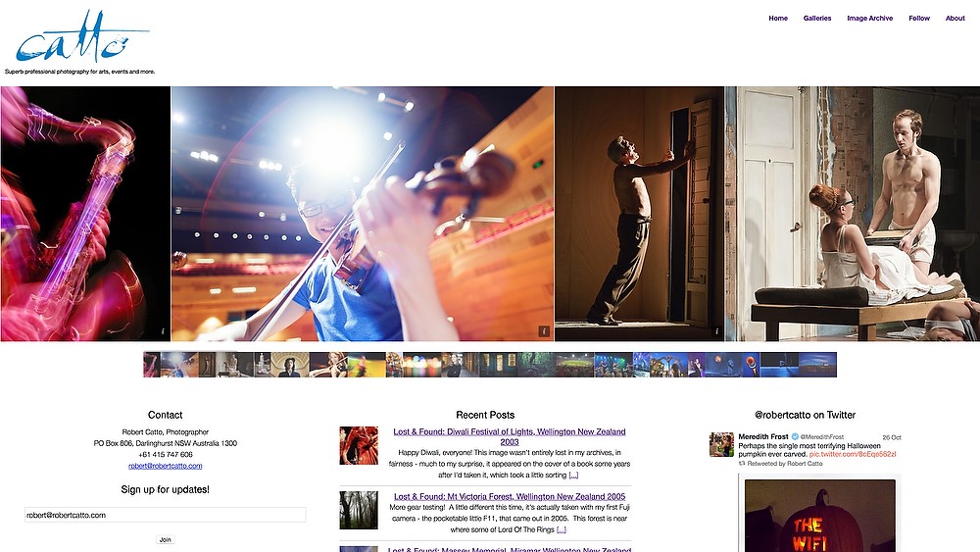This screenshot has height=552, width=980.
Task: Open the Image Archive page
Action: tap(869, 18)
